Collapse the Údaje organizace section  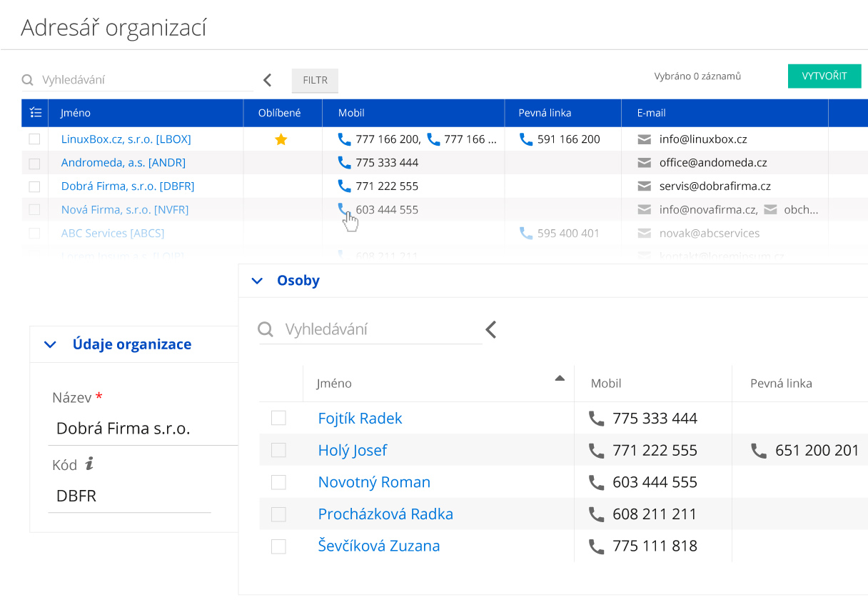point(50,345)
